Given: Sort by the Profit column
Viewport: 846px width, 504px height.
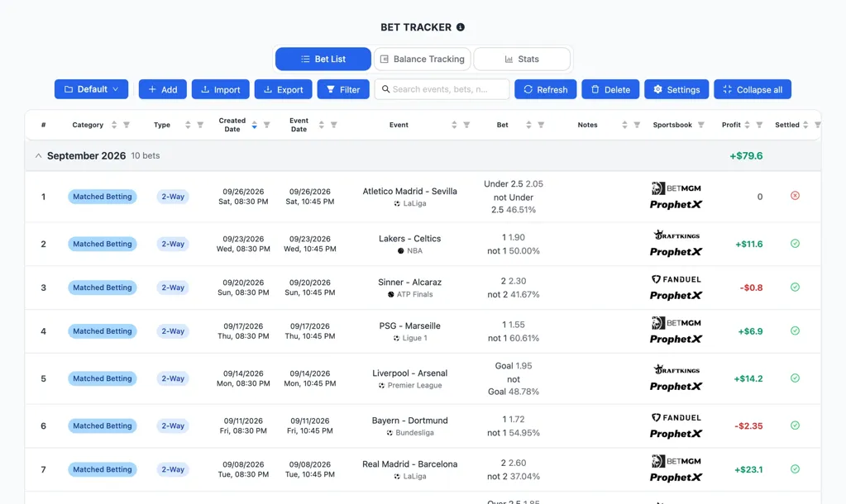Looking at the screenshot, I should click(x=748, y=125).
